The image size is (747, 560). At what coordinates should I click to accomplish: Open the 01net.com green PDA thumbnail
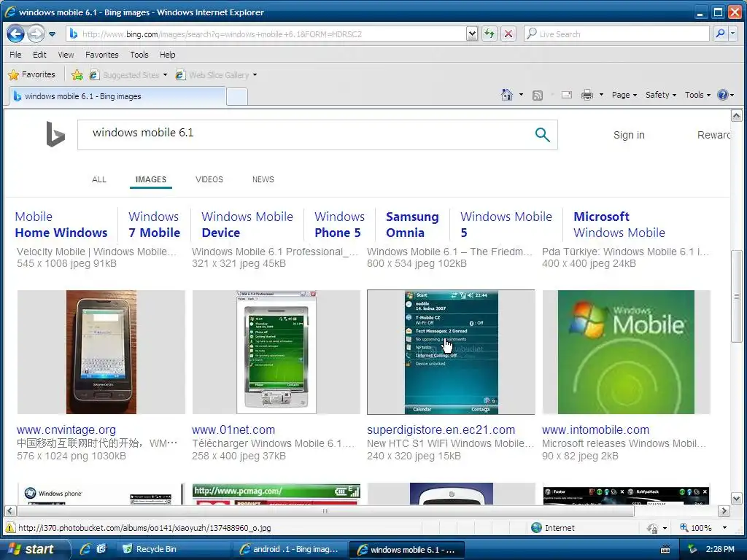pos(276,352)
